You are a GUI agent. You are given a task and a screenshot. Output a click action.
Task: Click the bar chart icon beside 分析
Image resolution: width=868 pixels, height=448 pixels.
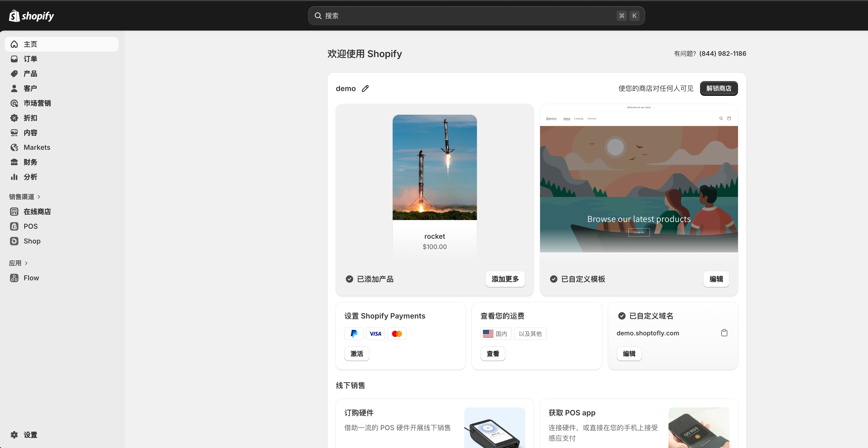click(x=14, y=177)
